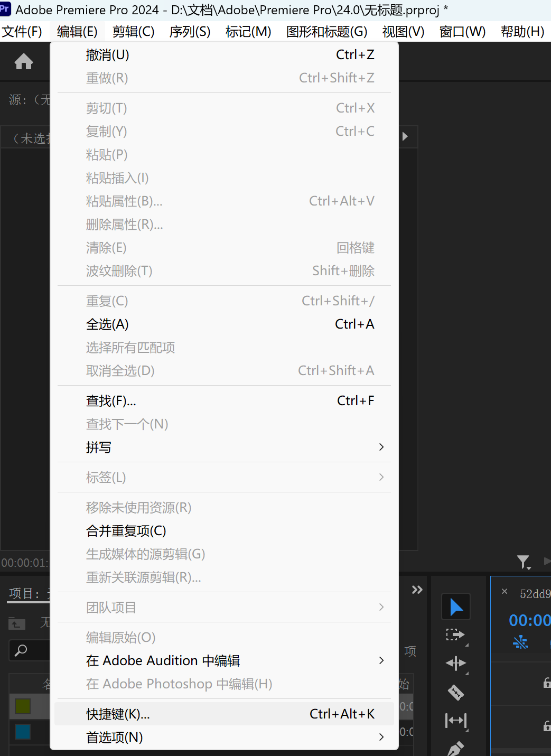Screen dimensions: 551x756
Task: Pick the Razor tool
Action: coord(456,692)
